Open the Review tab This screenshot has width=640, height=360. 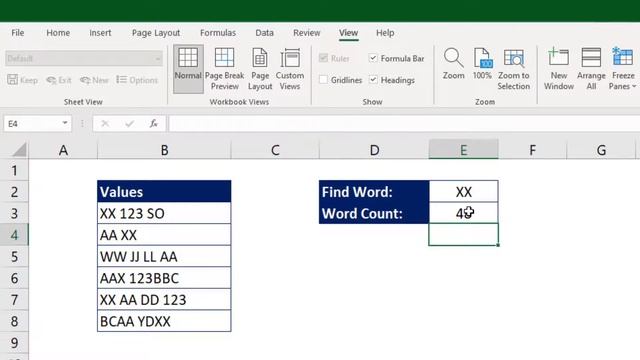coord(307,33)
